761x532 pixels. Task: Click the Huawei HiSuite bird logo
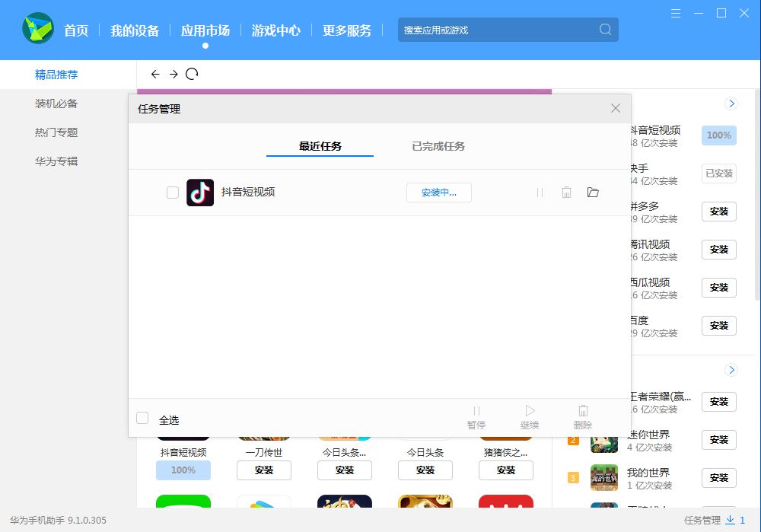click(x=37, y=29)
